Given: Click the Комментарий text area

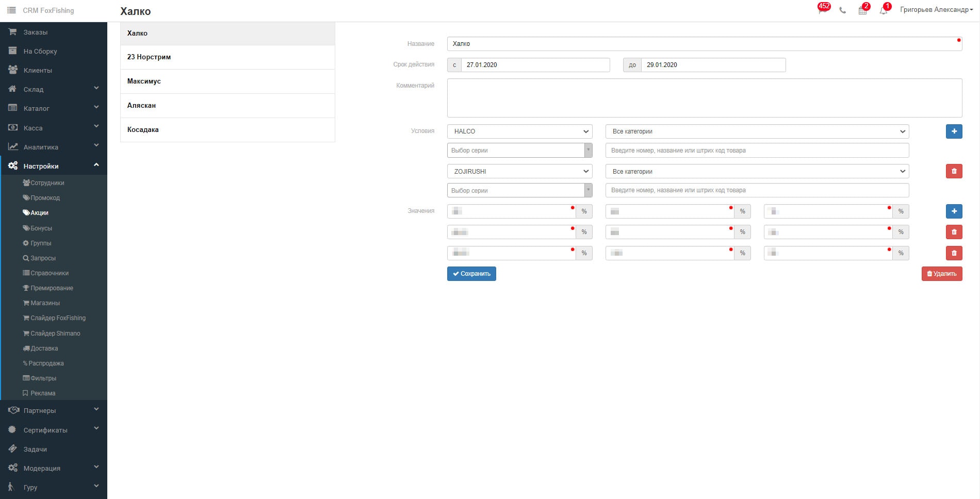Looking at the screenshot, I should click(x=705, y=98).
